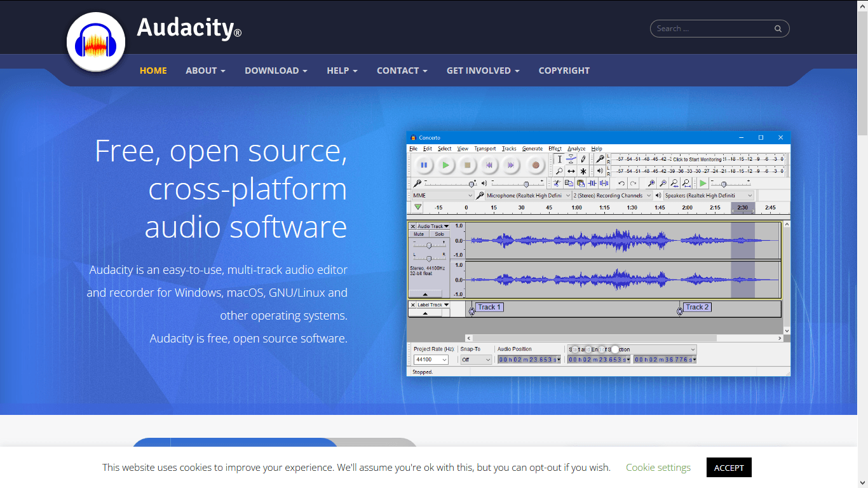Open the Project Rate 44100 dropdown
868x488 pixels.
tap(431, 360)
